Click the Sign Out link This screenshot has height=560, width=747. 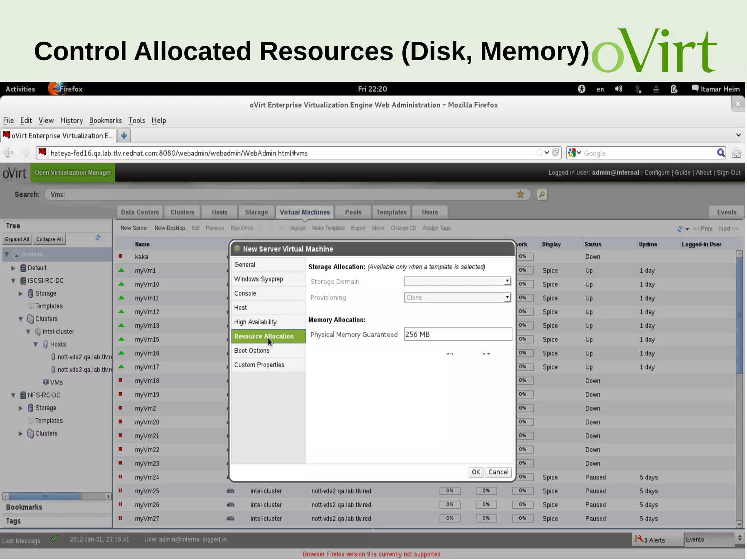coord(728,173)
